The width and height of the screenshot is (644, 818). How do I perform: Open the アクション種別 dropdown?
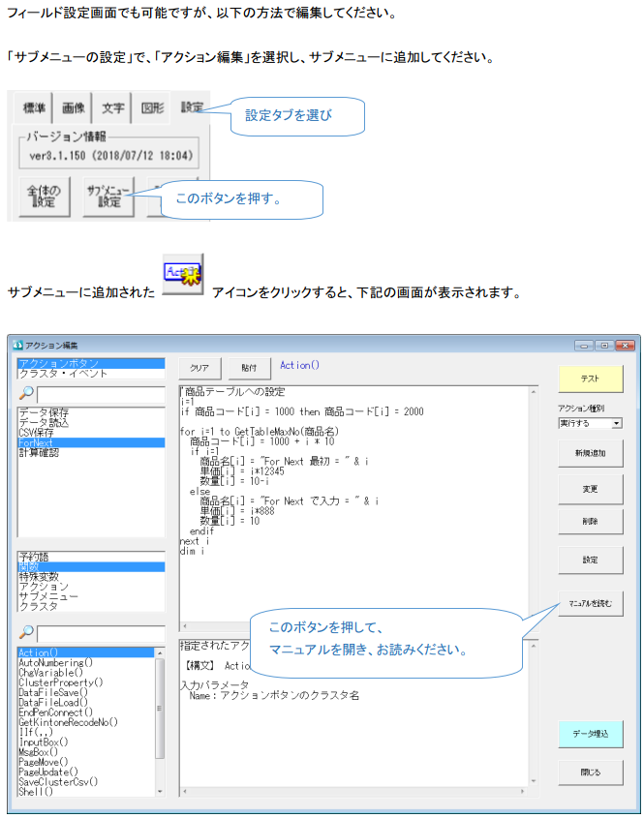pos(617,423)
